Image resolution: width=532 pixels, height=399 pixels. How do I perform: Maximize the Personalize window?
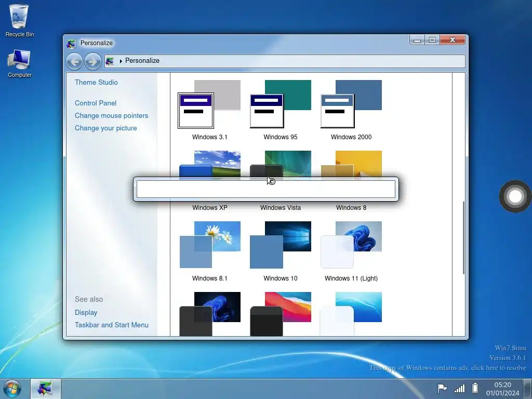click(432, 40)
